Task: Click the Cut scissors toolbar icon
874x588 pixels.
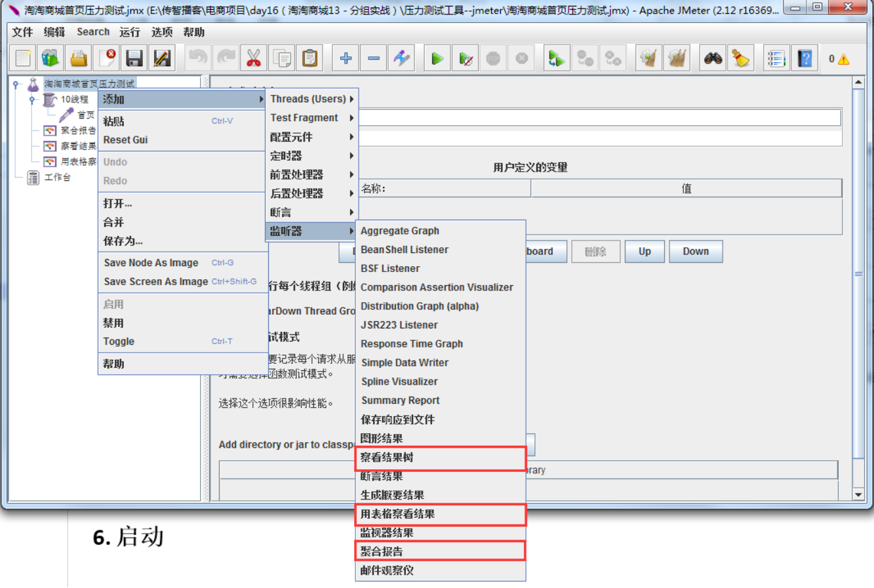Action: [x=254, y=58]
